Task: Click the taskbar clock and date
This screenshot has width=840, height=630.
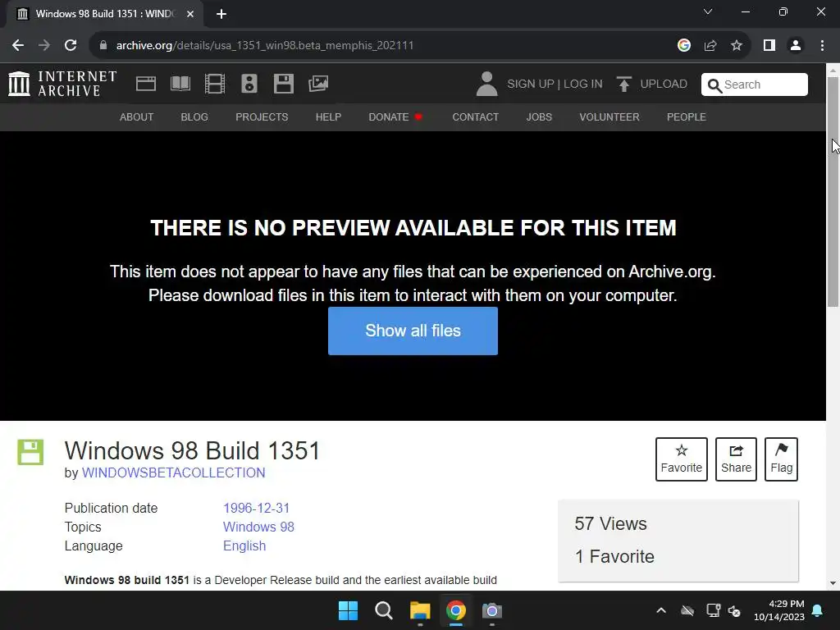Action: tap(779, 610)
